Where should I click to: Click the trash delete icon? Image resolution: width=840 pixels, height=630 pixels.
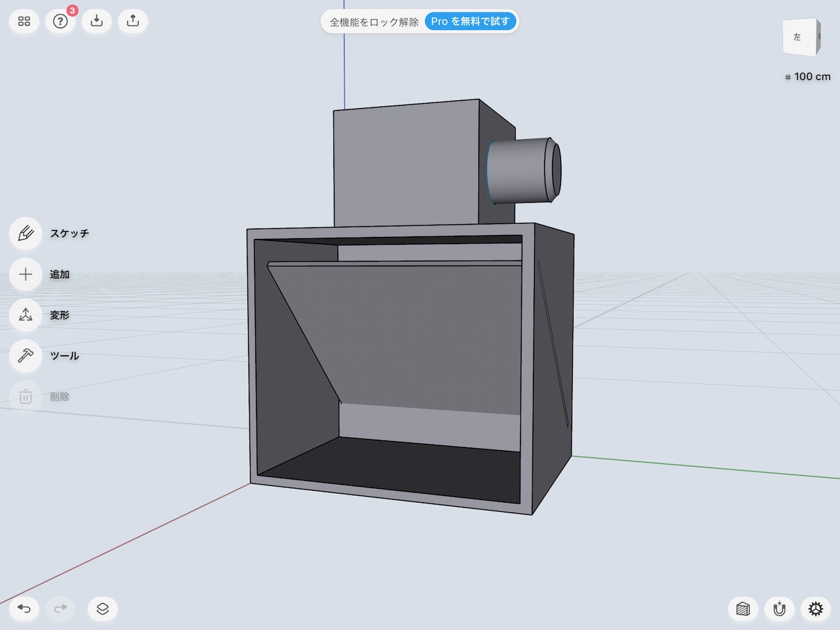click(x=26, y=396)
